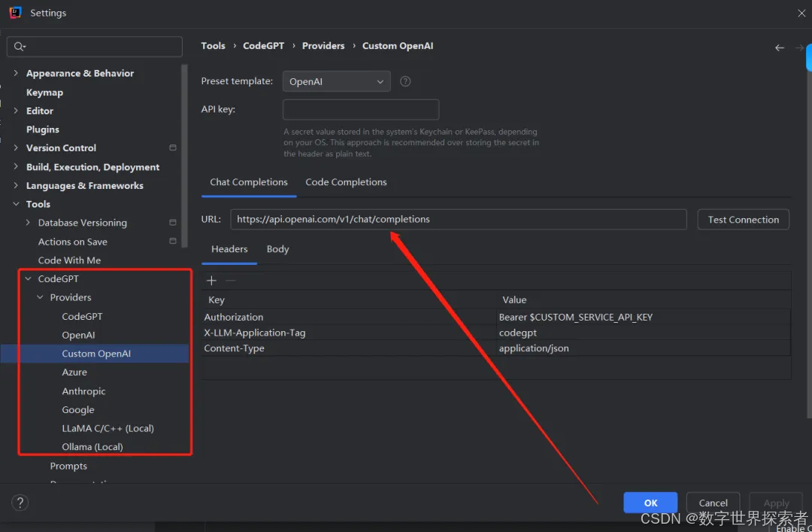The height and width of the screenshot is (532, 812).
Task: Select Prompts in CodeGPT tree
Action: coord(68,466)
